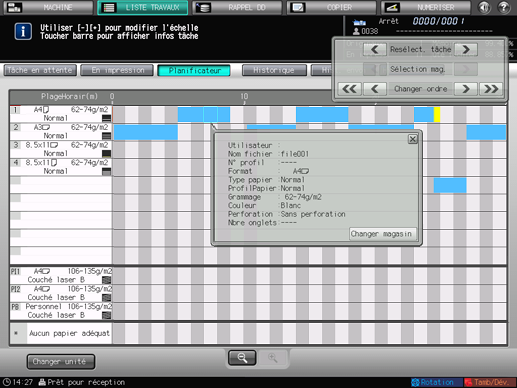Click the Changer unité button
This screenshot has width=517, height=388.
[61, 362]
